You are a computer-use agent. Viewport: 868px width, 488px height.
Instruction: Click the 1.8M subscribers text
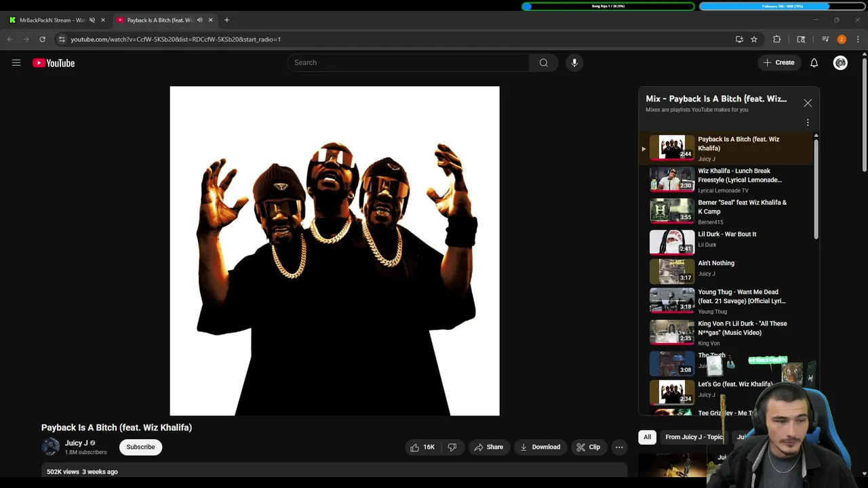coord(85,452)
